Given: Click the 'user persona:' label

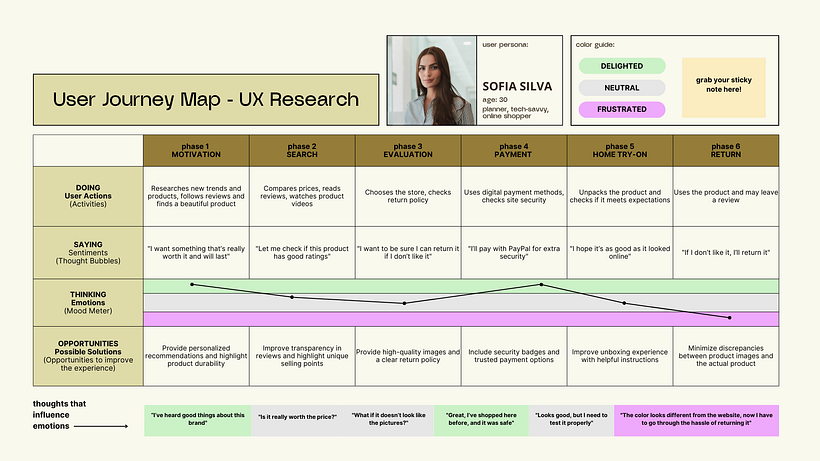Looking at the screenshot, I should (505, 45).
